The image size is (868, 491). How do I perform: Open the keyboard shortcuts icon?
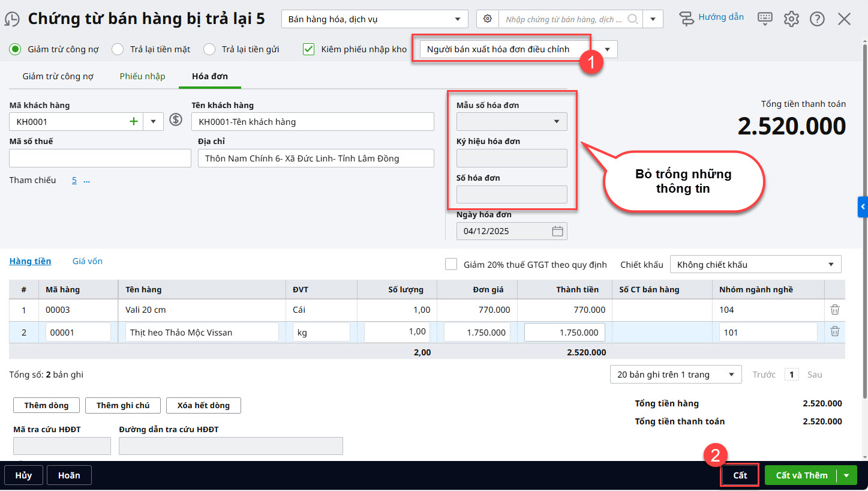click(765, 19)
